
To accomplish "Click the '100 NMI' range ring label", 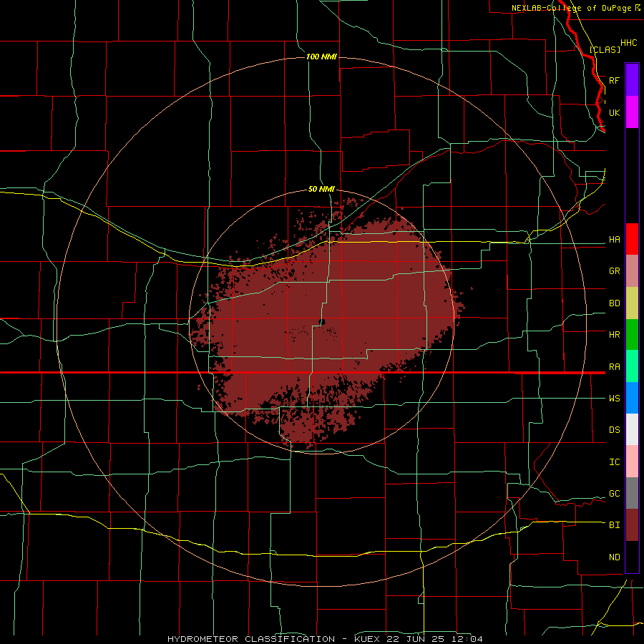I will pos(321,57).
